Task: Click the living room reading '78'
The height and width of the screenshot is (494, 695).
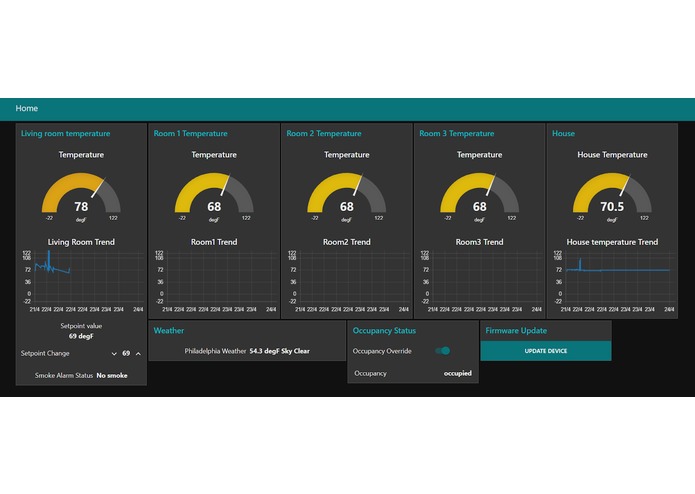Action: pyautogui.click(x=81, y=206)
